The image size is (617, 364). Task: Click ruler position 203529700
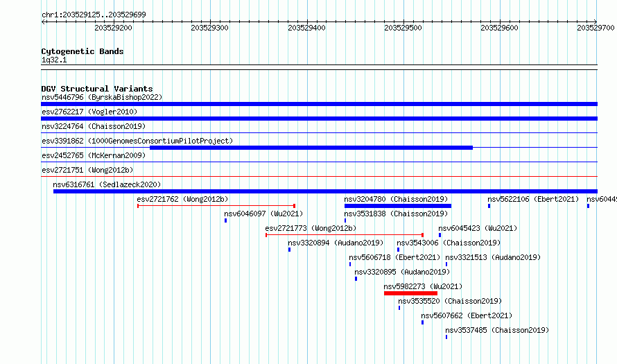596,28
